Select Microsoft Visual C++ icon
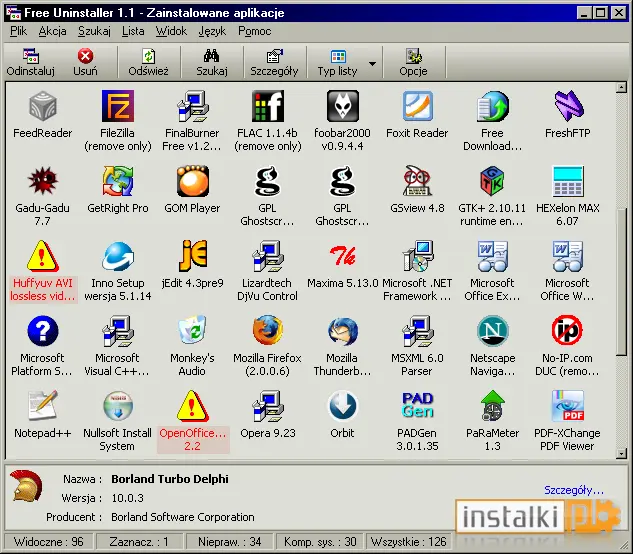 point(117,331)
